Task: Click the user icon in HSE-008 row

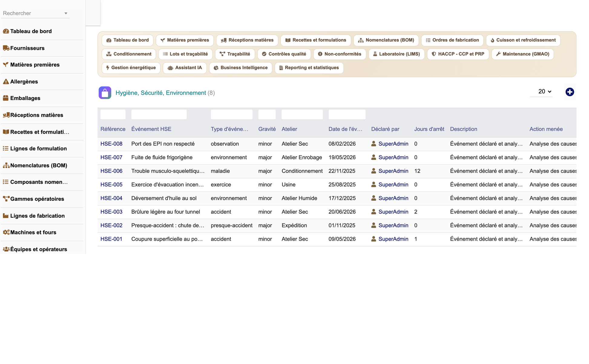Action: tap(373, 144)
